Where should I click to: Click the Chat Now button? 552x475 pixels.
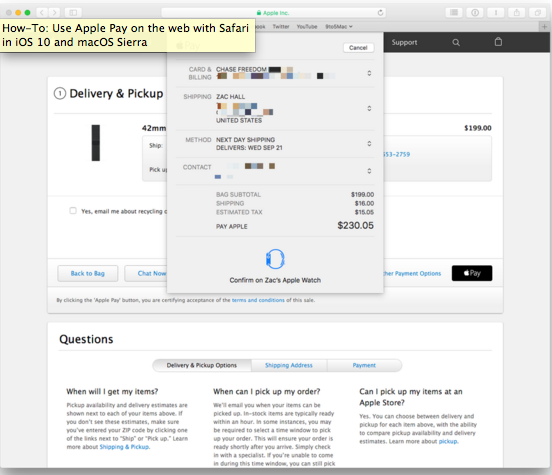click(x=146, y=273)
